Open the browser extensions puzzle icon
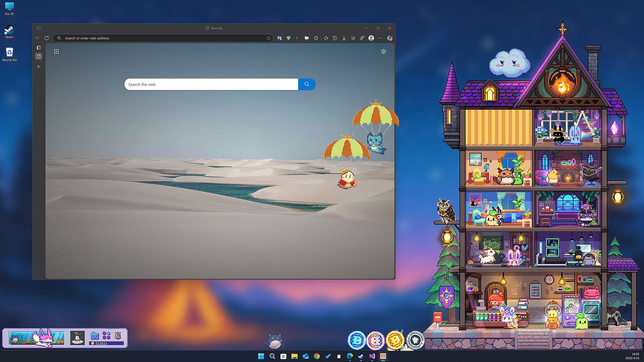 [x=316, y=38]
